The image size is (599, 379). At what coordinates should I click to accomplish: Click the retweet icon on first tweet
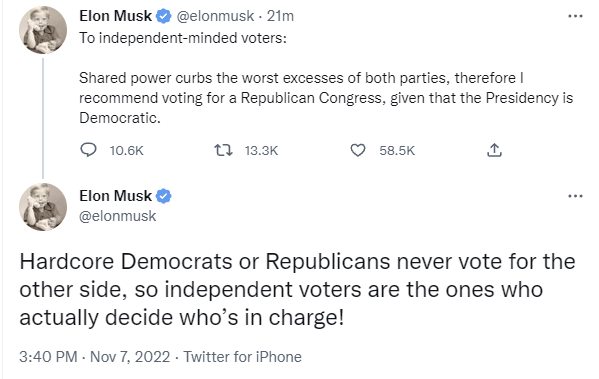click(223, 150)
